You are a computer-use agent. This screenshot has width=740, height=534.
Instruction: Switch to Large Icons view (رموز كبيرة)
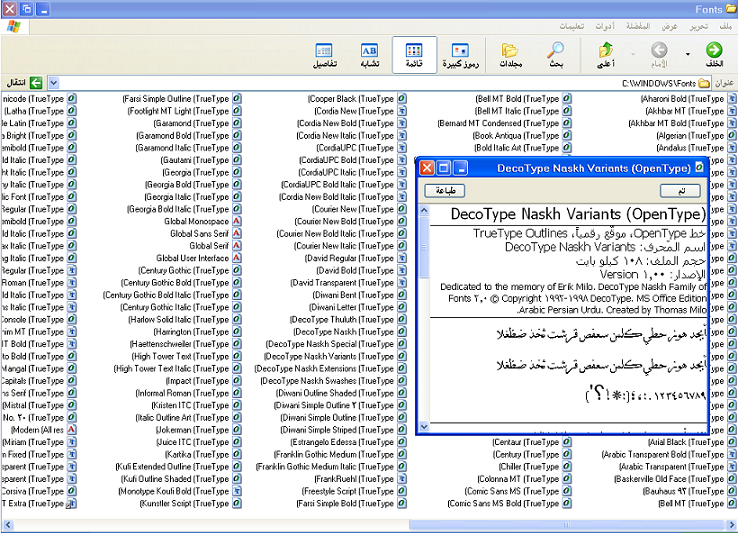[x=460, y=56]
